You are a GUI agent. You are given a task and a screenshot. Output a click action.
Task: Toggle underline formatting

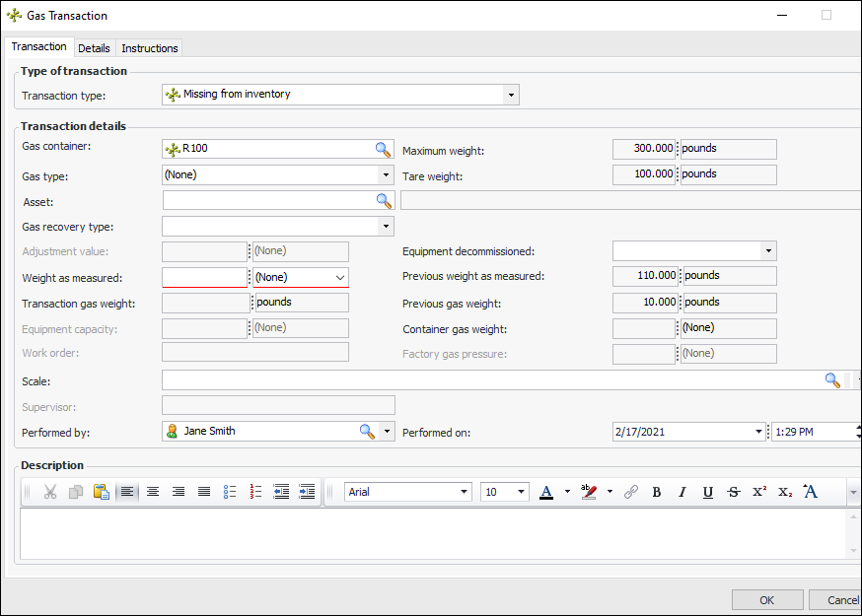[x=707, y=492]
